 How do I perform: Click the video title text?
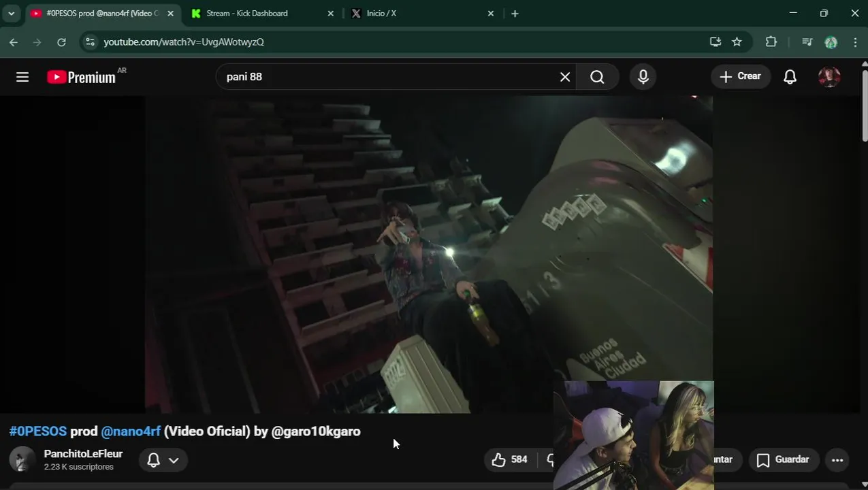184,431
